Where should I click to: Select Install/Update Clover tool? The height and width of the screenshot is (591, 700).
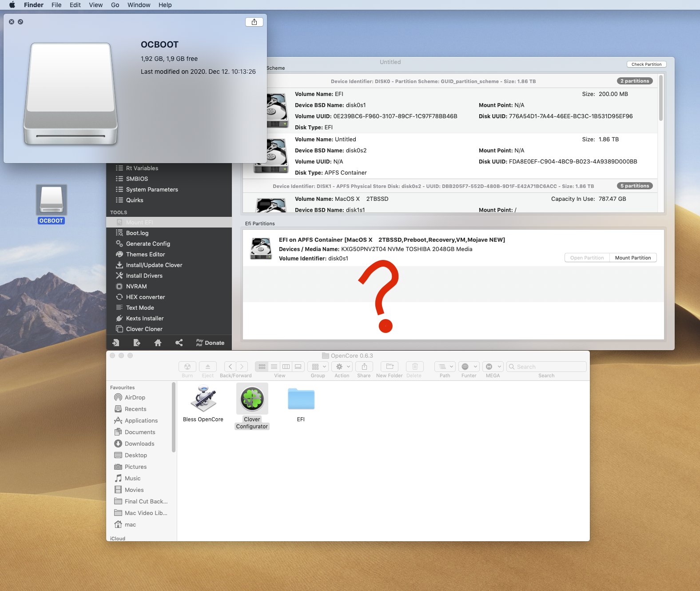[169, 265]
